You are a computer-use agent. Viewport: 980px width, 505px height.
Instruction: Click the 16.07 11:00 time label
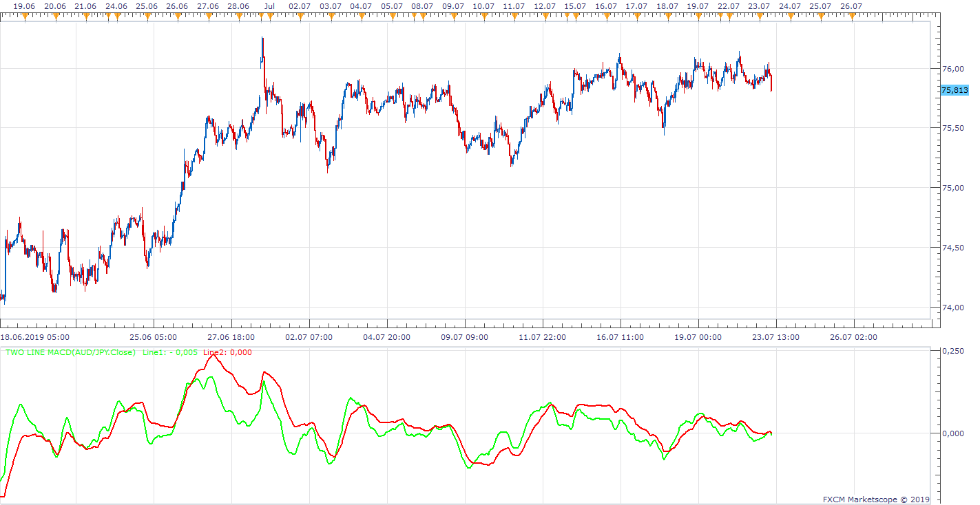[x=621, y=337]
